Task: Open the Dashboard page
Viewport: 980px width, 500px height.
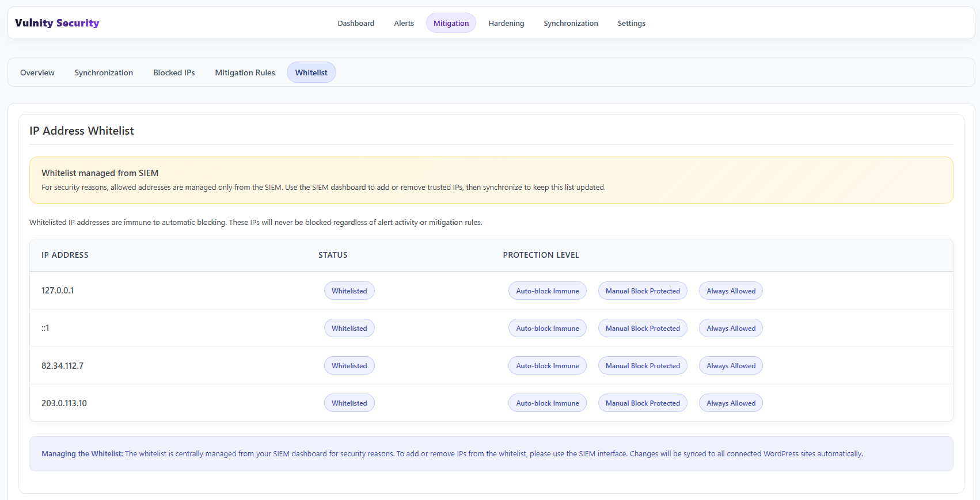Action: [x=356, y=23]
